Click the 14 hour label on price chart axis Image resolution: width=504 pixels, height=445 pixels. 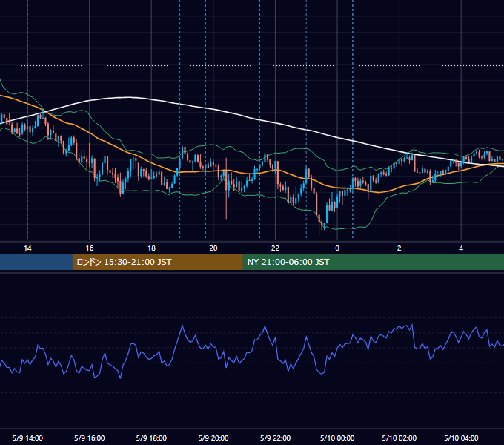(x=27, y=248)
